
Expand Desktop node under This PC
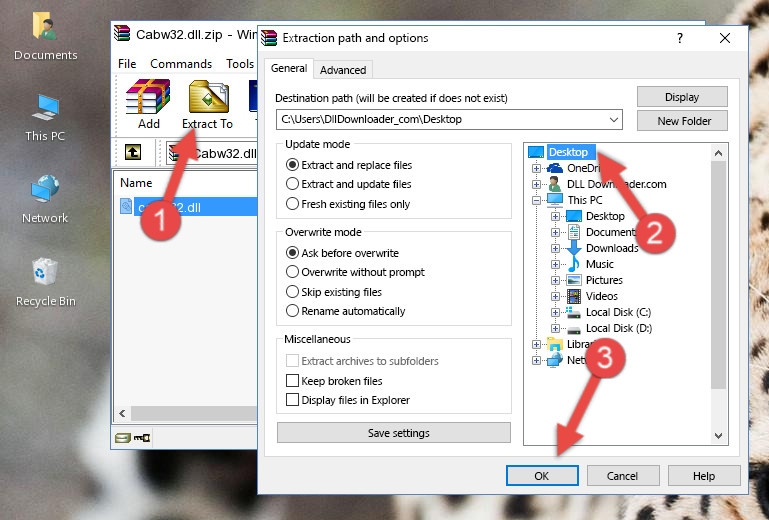coord(555,216)
